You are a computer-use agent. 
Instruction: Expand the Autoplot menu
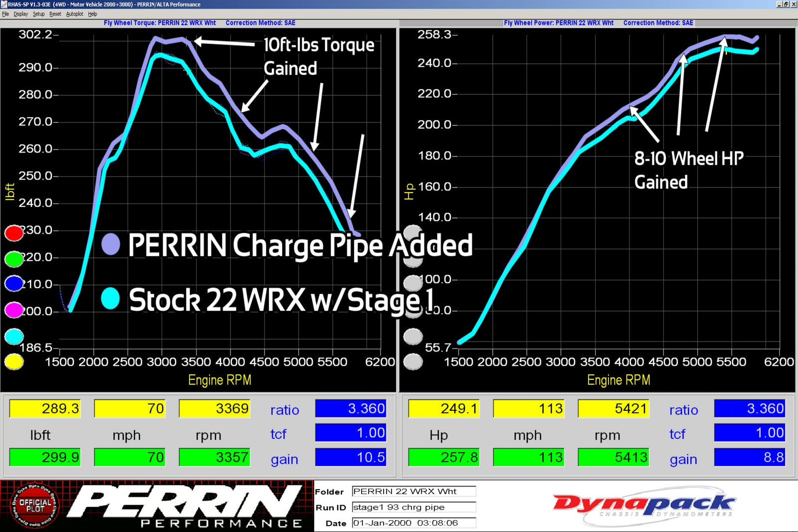pos(74,14)
